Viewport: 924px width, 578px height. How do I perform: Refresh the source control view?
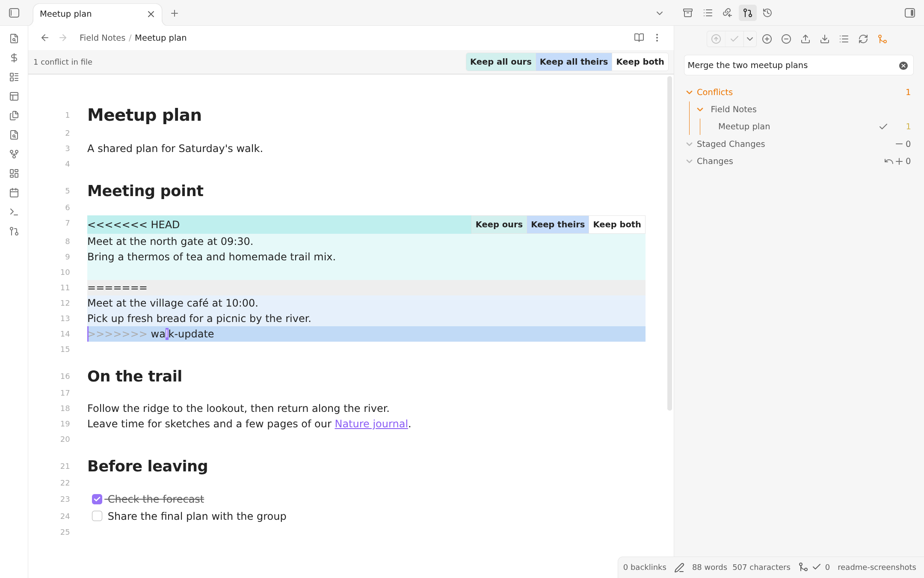pos(863,39)
